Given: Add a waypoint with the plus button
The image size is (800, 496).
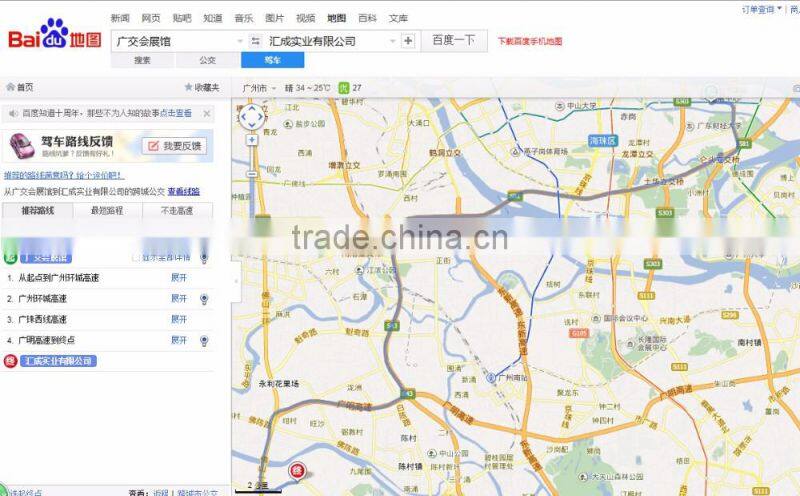Looking at the screenshot, I should pyautogui.click(x=408, y=41).
